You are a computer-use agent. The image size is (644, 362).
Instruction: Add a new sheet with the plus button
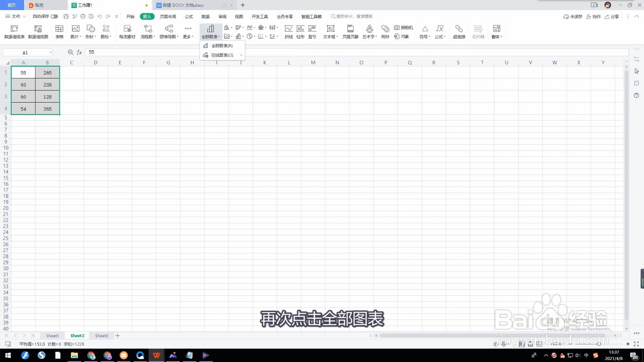pos(118,335)
